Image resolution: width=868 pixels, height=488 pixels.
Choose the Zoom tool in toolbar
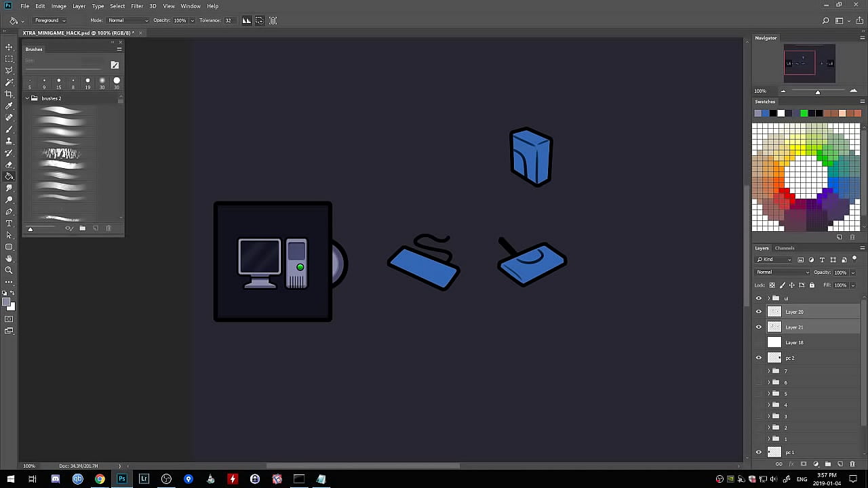(x=9, y=270)
